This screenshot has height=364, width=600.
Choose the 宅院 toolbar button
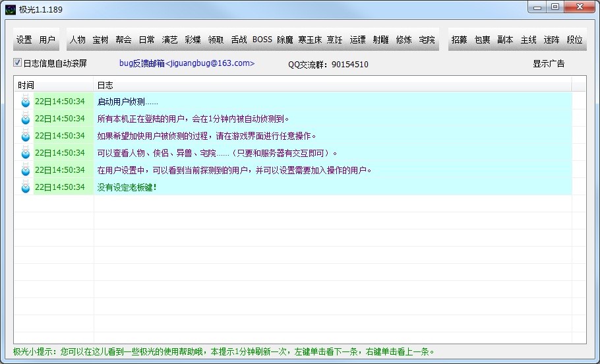click(x=427, y=40)
